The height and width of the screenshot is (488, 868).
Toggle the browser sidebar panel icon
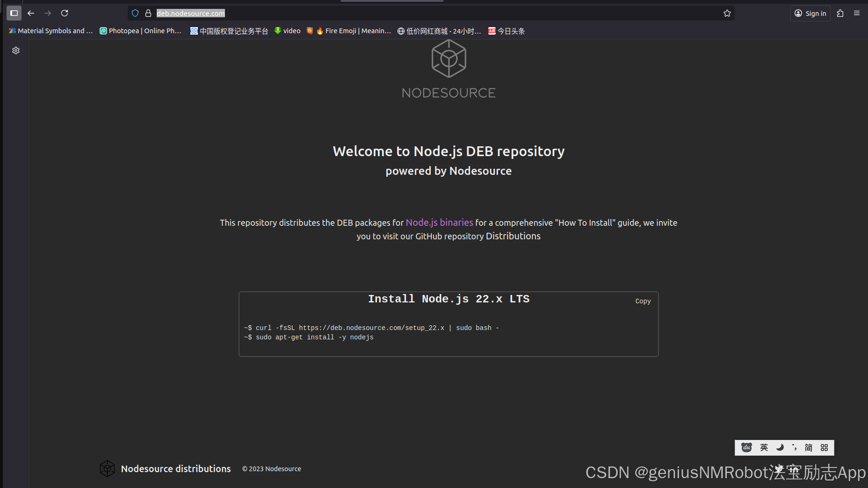(14, 13)
